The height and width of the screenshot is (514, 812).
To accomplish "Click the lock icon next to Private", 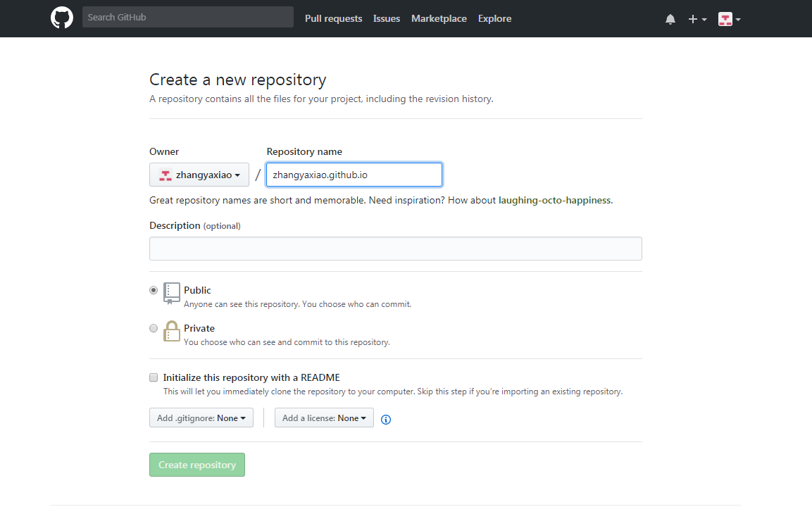I will coord(171,331).
